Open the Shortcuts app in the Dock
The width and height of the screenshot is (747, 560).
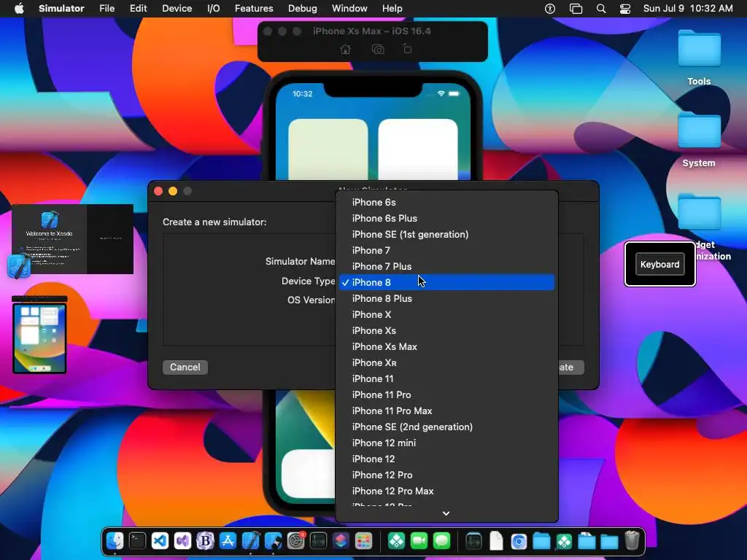(341, 541)
